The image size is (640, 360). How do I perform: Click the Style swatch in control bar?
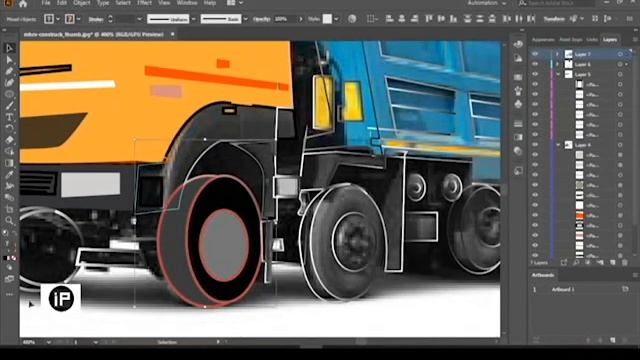[327, 19]
